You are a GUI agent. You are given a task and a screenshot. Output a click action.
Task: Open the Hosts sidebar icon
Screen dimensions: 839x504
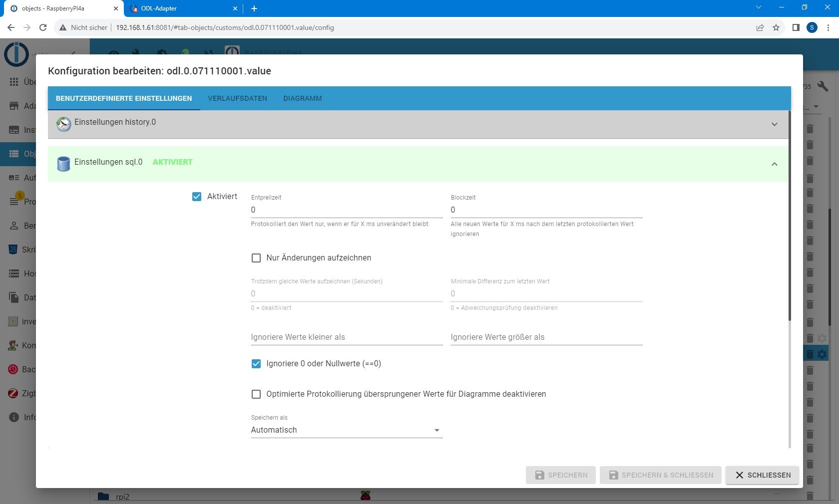click(14, 273)
